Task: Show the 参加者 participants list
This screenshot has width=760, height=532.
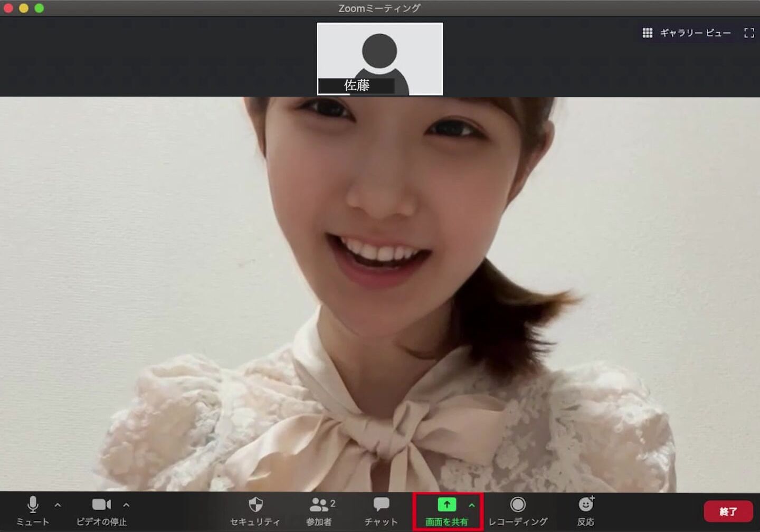Action: coord(319,505)
